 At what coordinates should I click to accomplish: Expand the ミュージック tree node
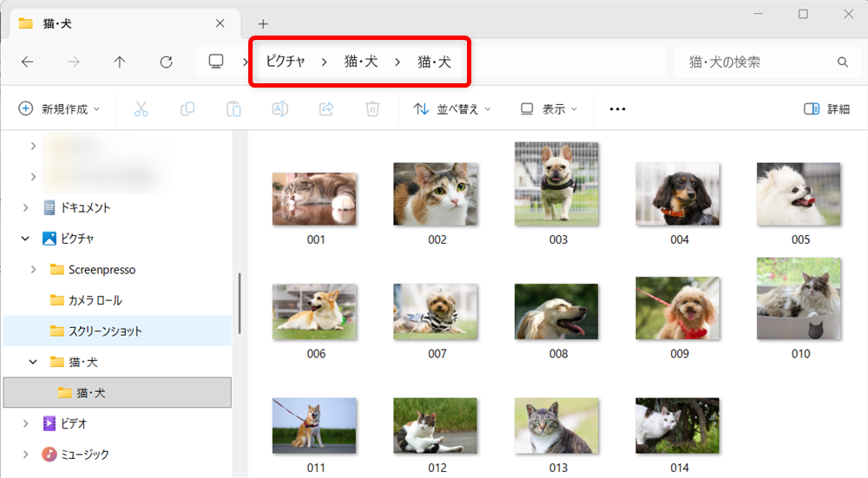[x=25, y=455]
